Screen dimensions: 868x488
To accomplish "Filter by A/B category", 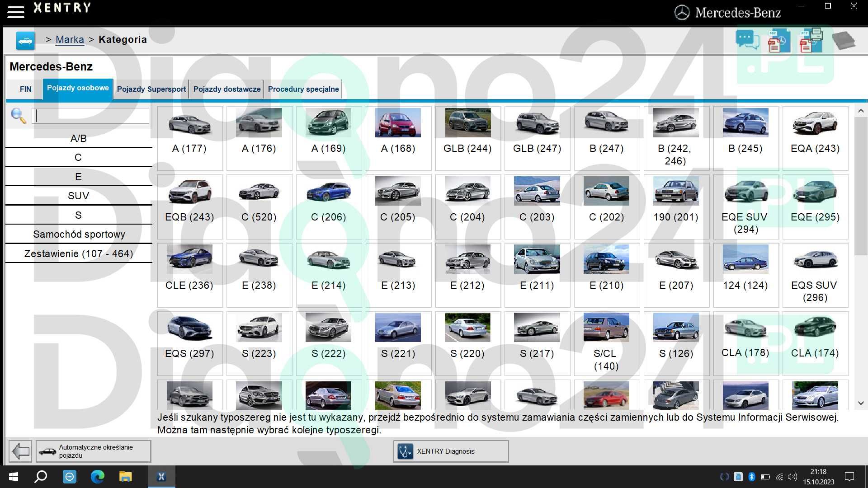I will click(x=79, y=138).
